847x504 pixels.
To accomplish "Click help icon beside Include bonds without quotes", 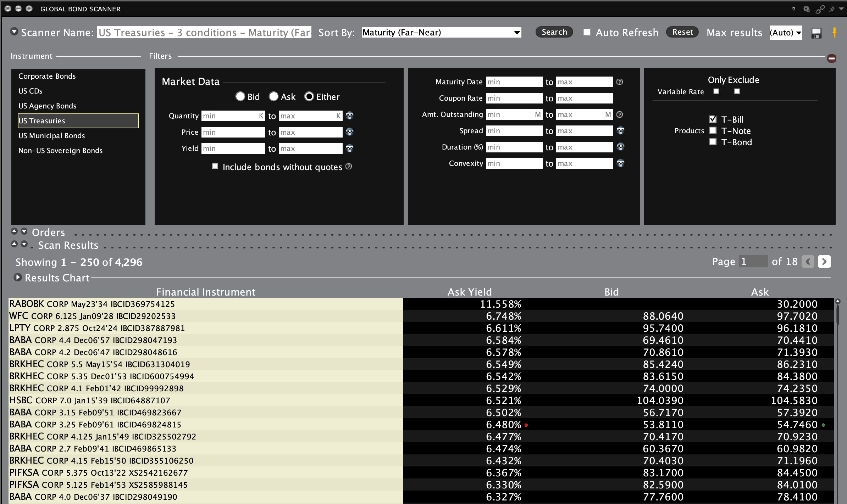I will tap(349, 167).
